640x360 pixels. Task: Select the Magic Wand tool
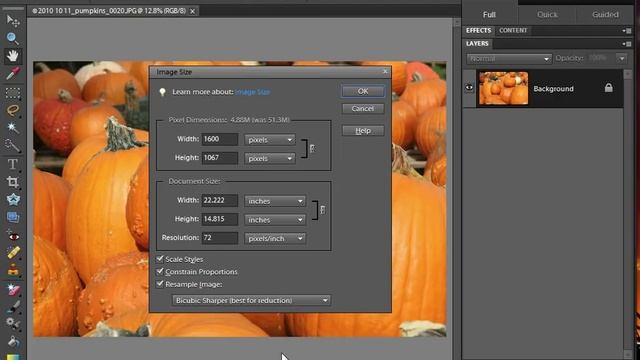[x=13, y=128]
